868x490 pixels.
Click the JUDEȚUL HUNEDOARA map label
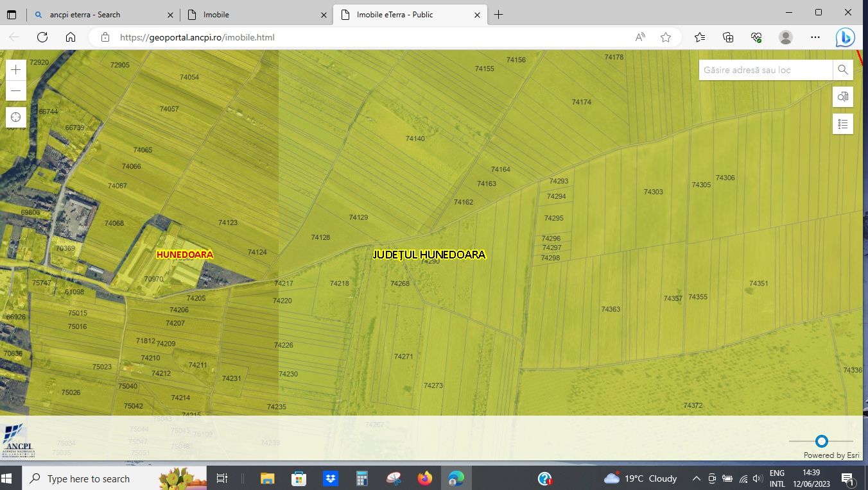(x=430, y=255)
